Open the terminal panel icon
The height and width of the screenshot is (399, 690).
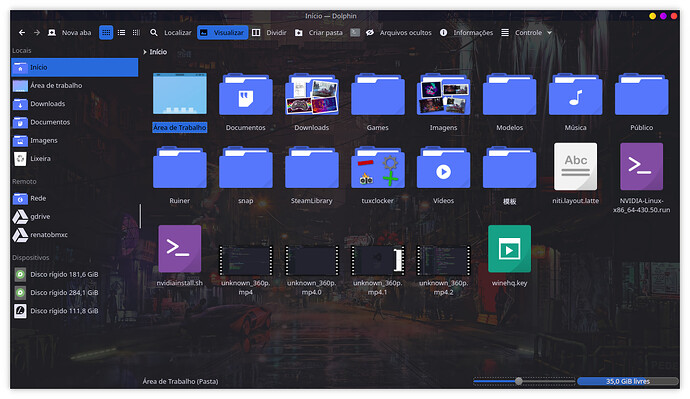[355, 33]
